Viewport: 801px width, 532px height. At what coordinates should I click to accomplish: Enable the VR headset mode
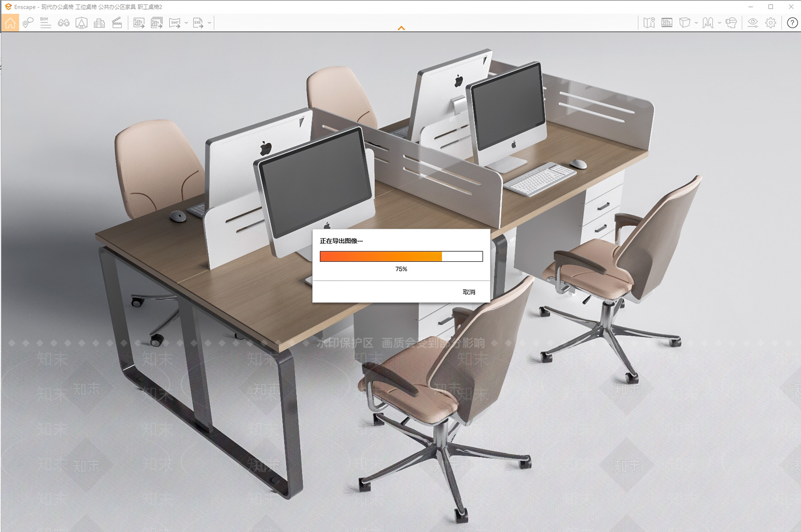click(731, 23)
